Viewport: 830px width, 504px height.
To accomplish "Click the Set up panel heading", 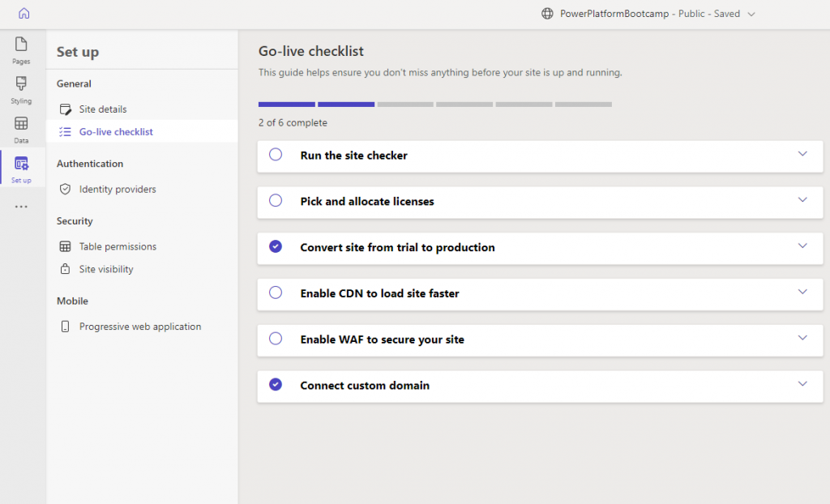I will coord(78,52).
